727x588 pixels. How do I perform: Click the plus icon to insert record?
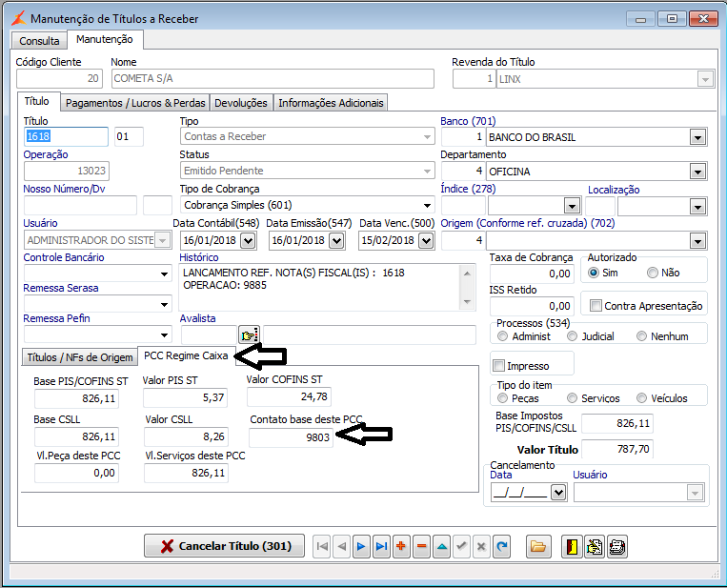point(401,546)
